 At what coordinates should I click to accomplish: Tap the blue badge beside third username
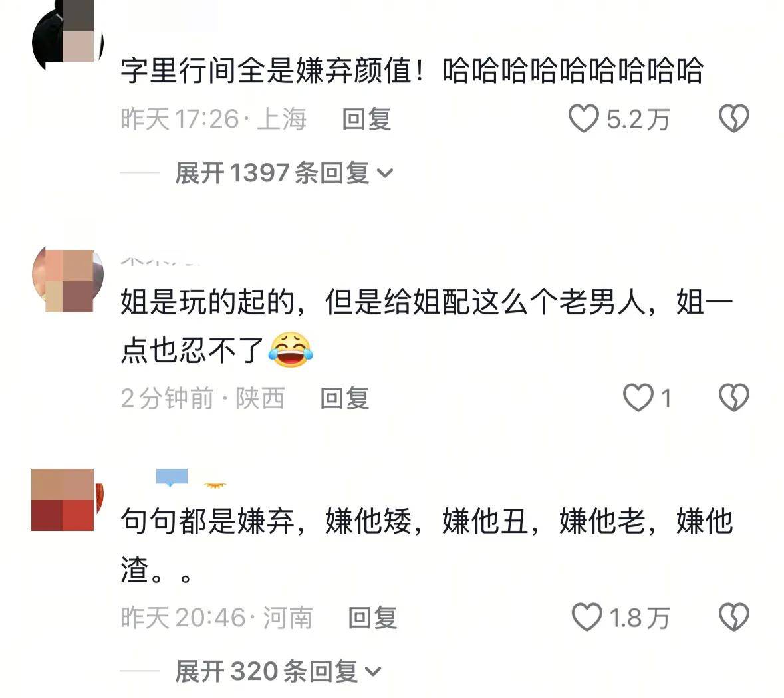(x=172, y=477)
